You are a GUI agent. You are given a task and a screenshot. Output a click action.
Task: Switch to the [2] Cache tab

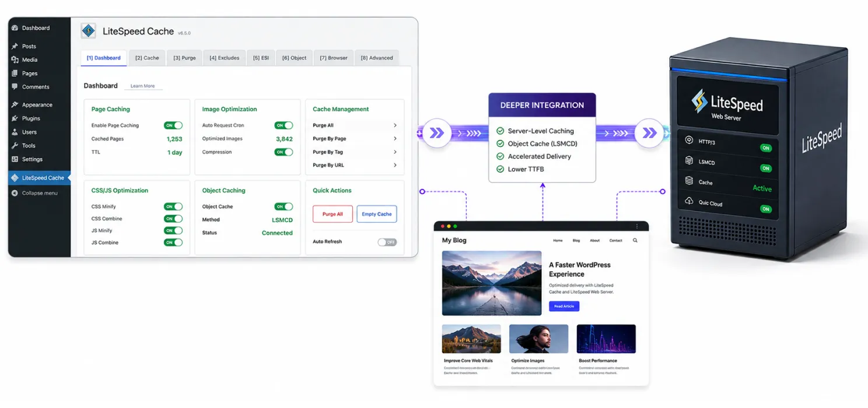click(x=147, y=58)
